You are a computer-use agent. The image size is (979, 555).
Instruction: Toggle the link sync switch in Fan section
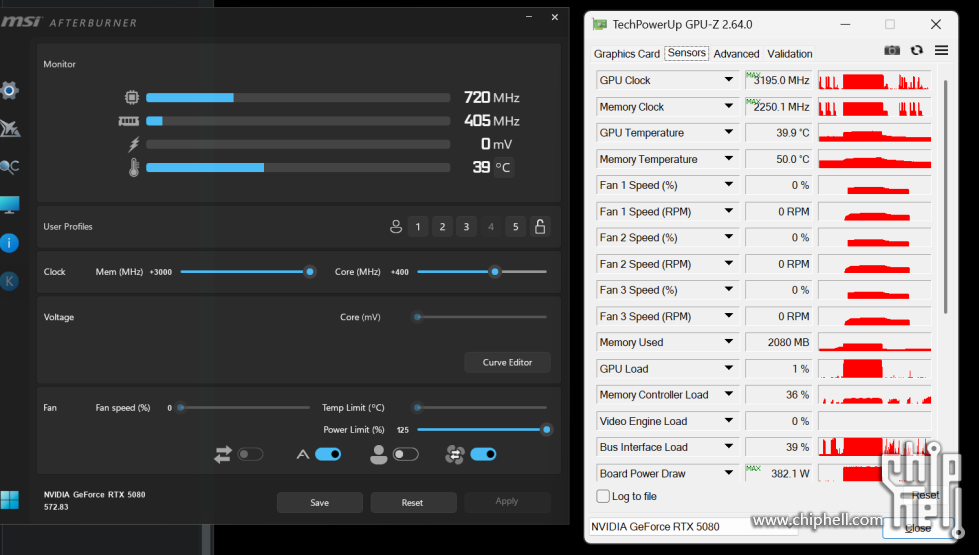pos(250,454)
